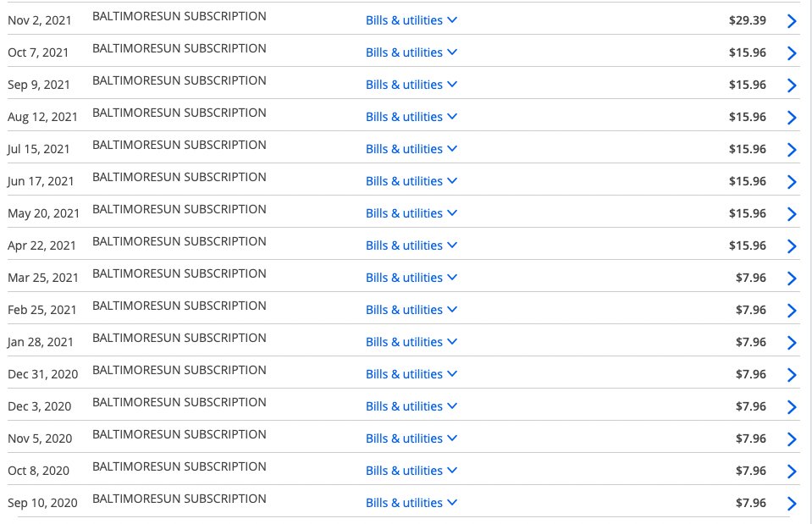Screen dimensions: 812x524
Task: Select the date Jun 17, 2021
Action: click(41, 181)
